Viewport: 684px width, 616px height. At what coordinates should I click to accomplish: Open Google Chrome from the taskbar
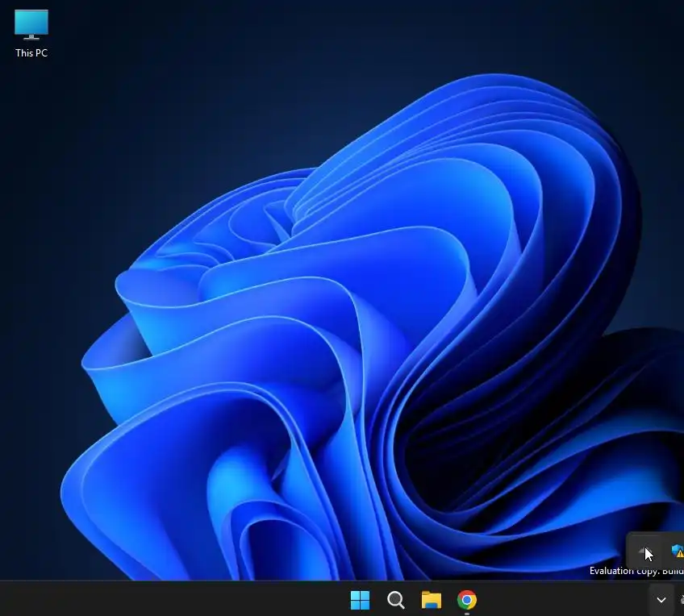[x=467, y=600]
